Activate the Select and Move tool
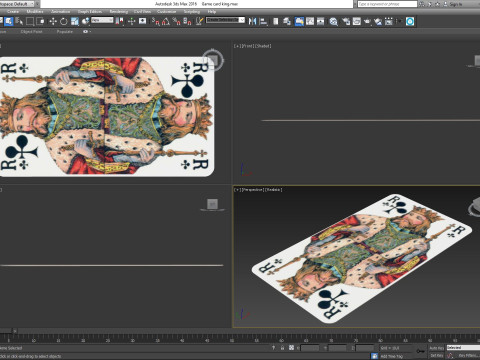 [x=53, y=21]
